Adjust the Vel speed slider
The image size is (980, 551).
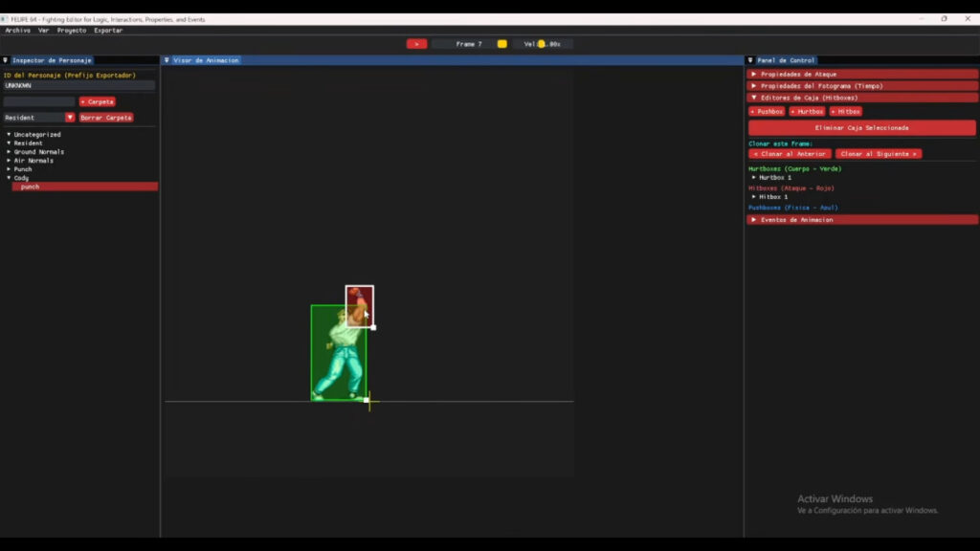(542, 44)
